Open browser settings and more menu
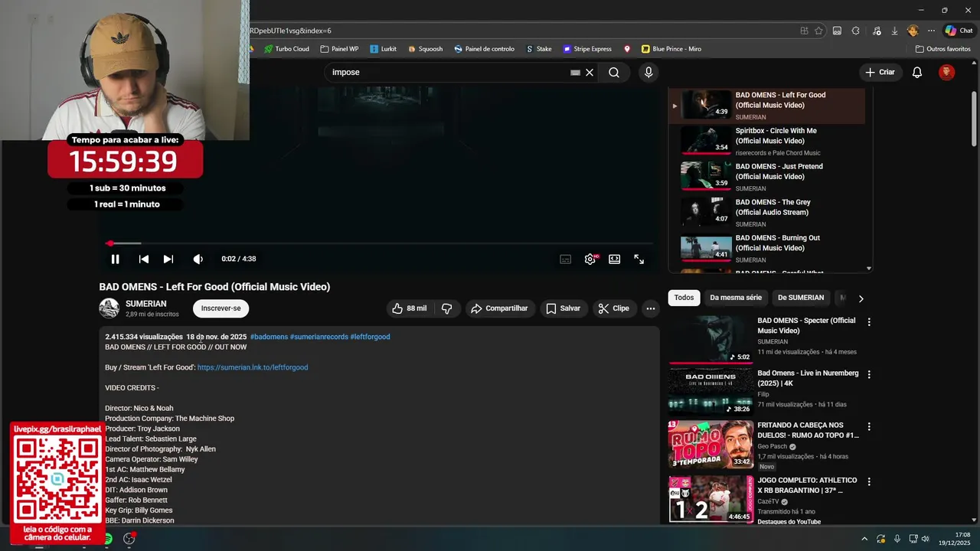 pos(931,31)
